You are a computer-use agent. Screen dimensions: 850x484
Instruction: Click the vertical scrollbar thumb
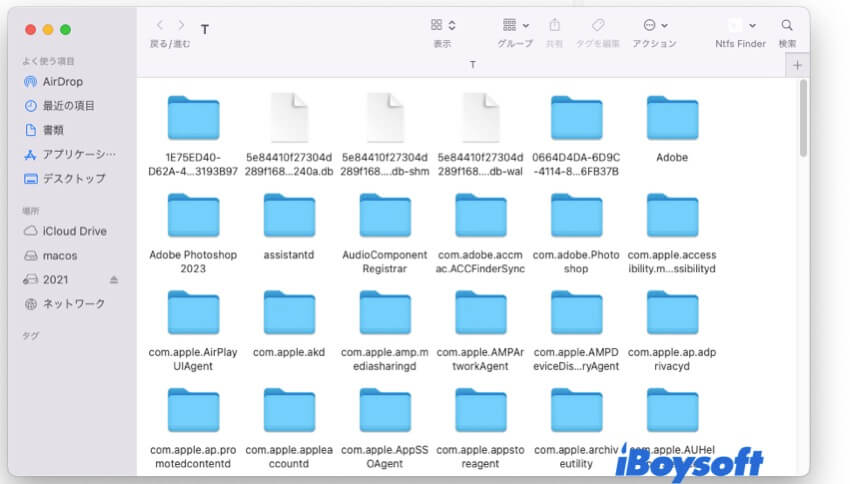(803, 118)
